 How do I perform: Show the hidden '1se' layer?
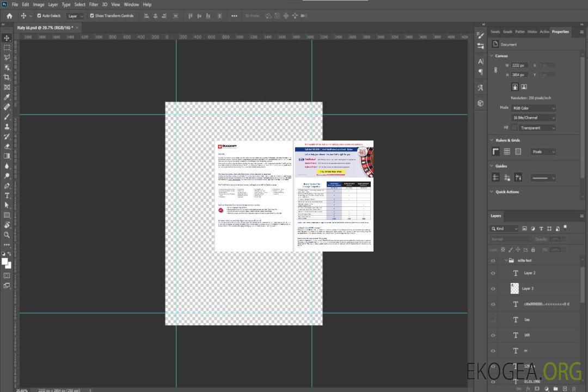(493, 320)
